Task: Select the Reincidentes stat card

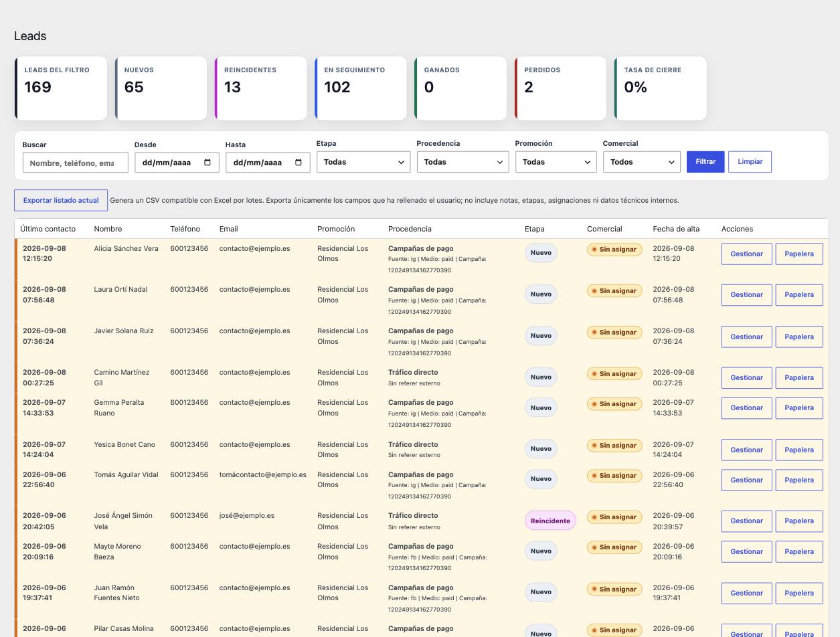Action: (260, 88)
